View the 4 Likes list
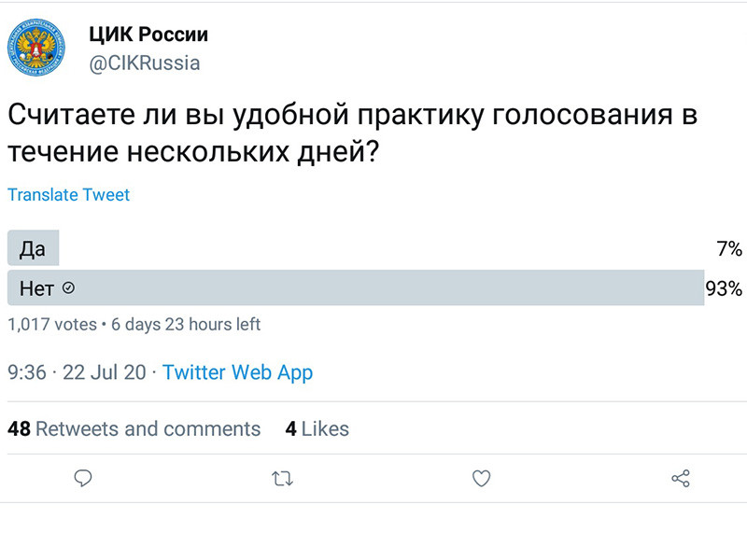The height and width of the screenshot is (560, 747). coord(317,429)
